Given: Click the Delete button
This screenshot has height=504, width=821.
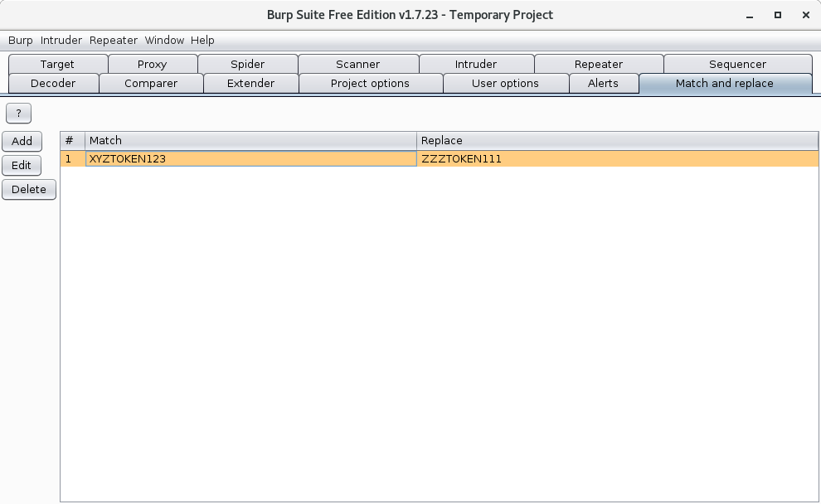Looking at the screenshot, I should click(29, 190).
